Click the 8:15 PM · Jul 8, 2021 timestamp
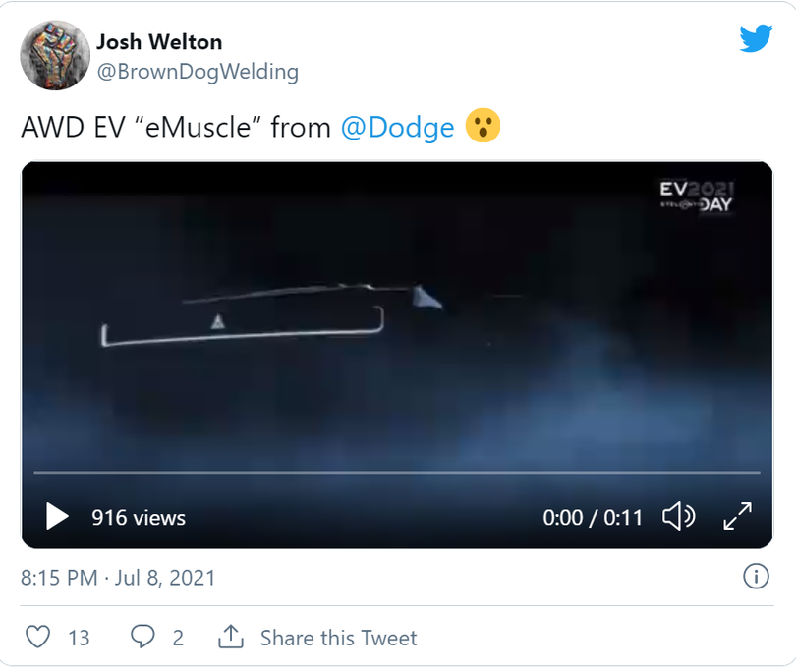 pyautogui.click(x=118, y=577)
